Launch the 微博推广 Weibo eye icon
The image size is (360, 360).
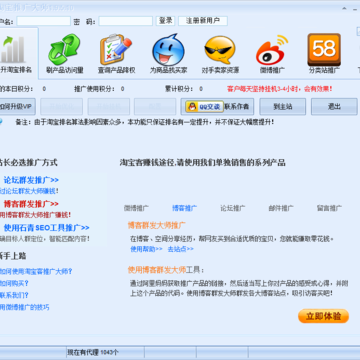click(272, 50)
